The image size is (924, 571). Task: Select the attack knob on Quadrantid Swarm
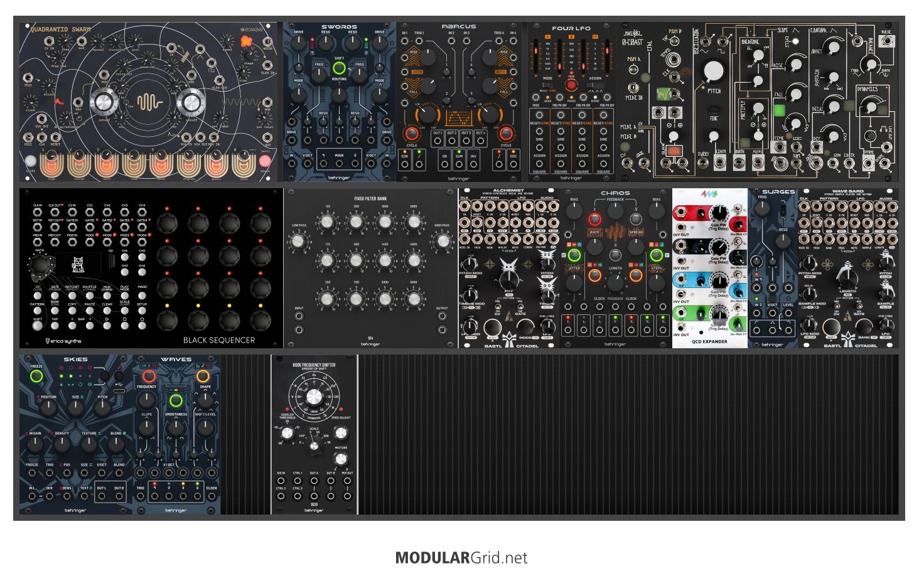tap(48, 85)
